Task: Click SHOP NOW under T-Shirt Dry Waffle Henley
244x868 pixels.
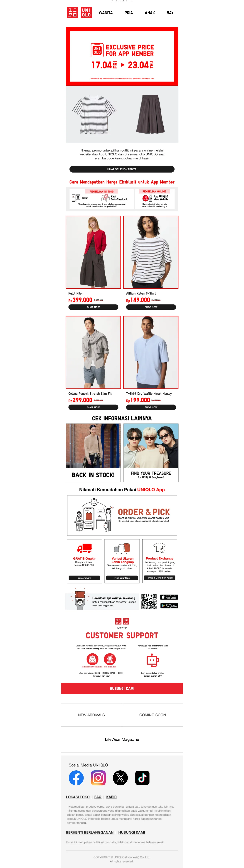Action: [151, 407]
